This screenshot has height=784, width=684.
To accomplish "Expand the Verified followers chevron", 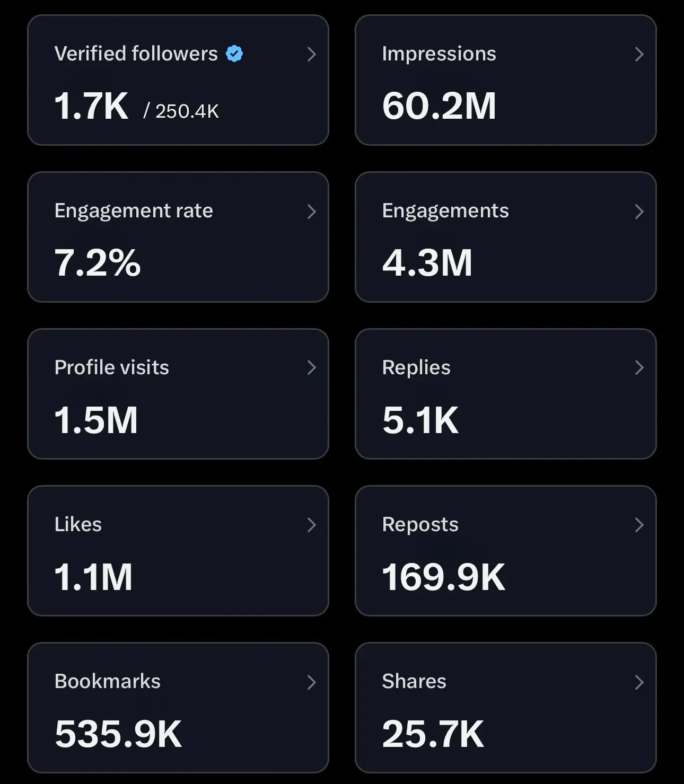I will [x=312, y=54].
